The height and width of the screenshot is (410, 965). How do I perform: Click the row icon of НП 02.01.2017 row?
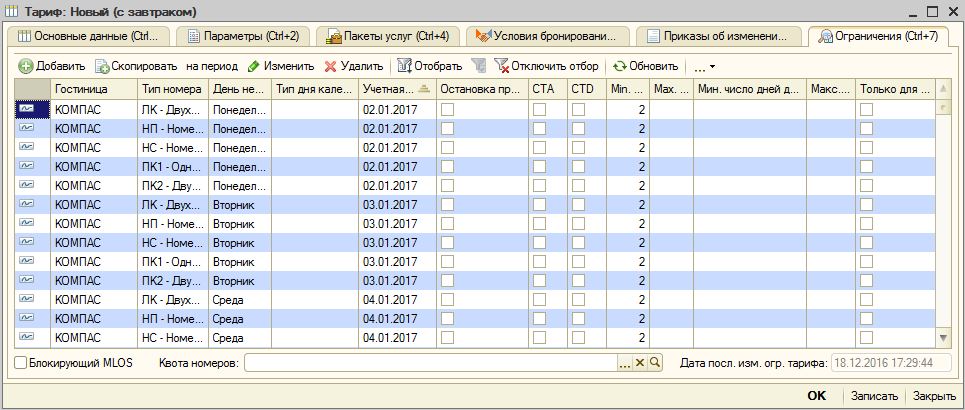tap(26, 129)
